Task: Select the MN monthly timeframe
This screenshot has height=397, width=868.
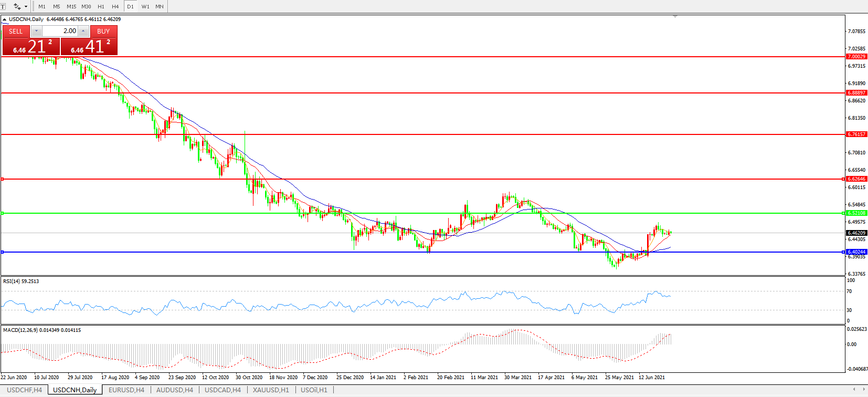Action: [160, 6]
